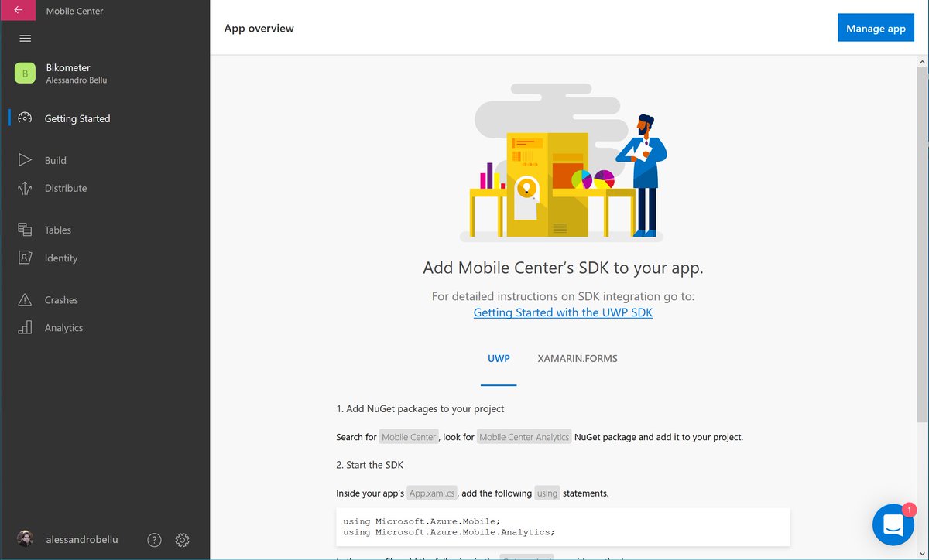The height and width of the screenshot is (560, 929).
Task: Click the 'Mobile Center' search term label
Action: point(410,437)
